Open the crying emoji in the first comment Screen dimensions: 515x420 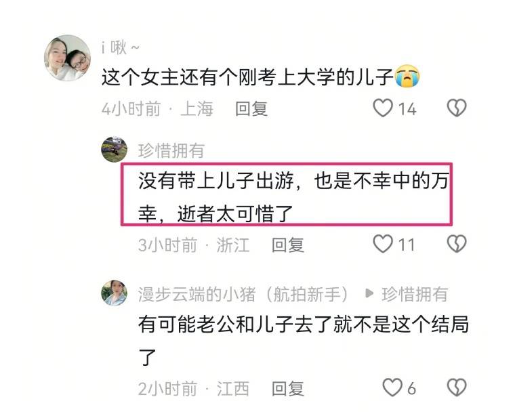tap(407, 76)
